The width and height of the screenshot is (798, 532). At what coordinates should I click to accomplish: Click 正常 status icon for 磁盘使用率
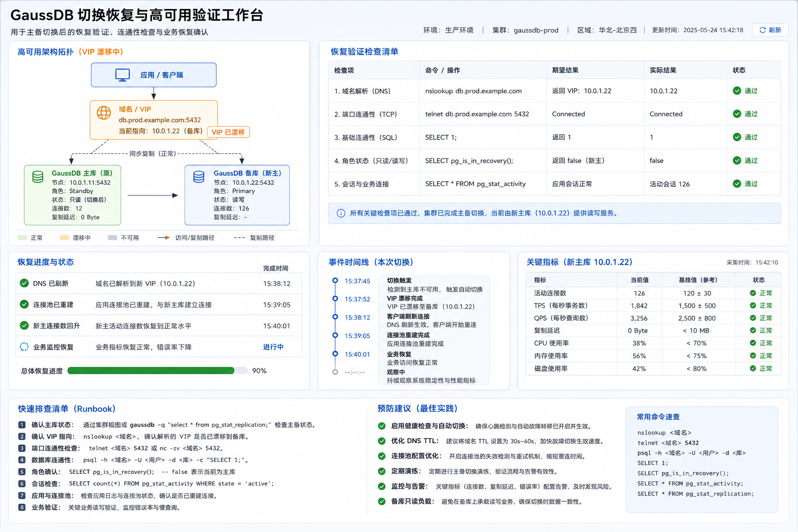click(753, 368)
